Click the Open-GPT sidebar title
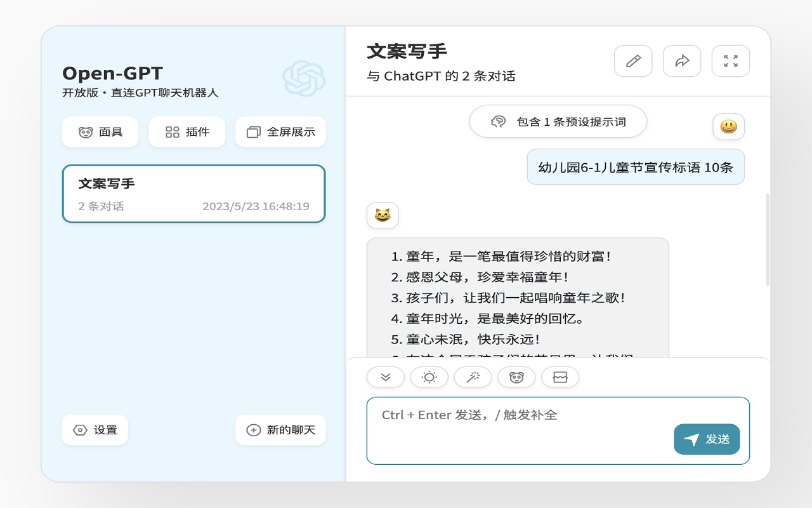 (x=112, y=73)
